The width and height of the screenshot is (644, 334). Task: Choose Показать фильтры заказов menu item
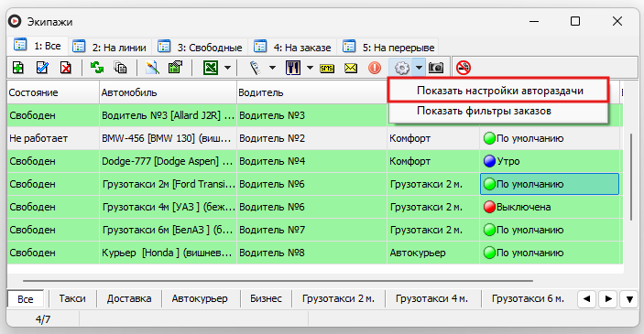click(x=498, y=111)
